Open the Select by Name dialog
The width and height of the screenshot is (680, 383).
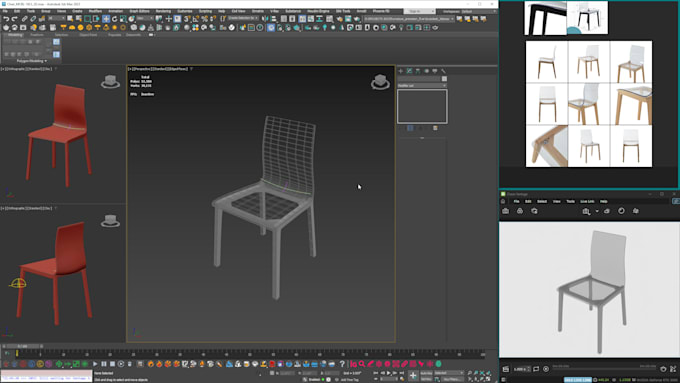pos(78,19)
